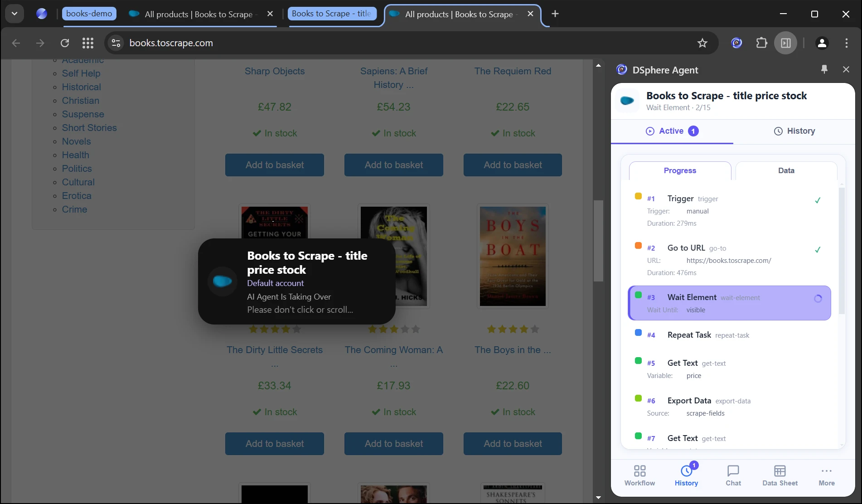Select the Active tab in agent panel
This screenshot has width=862, height=504.
[x=672, y=131]
